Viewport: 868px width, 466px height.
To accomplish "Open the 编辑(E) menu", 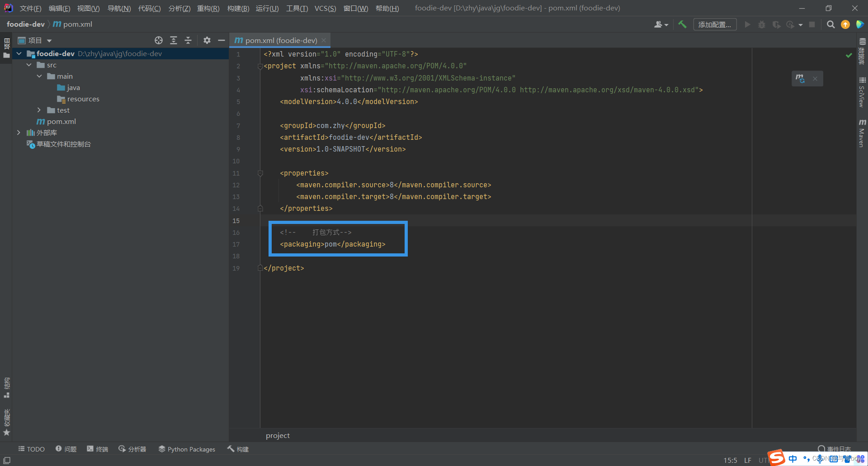I will [x=59, y=8].
